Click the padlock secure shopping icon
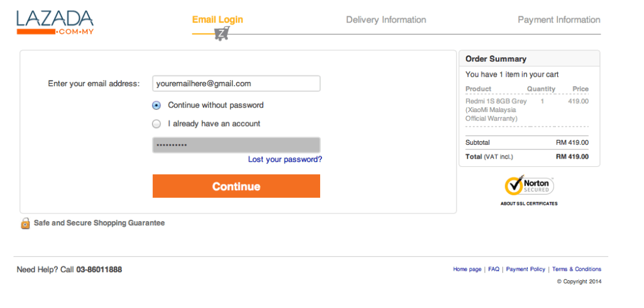Screen dimensions: 644x308 click(25, 223)
